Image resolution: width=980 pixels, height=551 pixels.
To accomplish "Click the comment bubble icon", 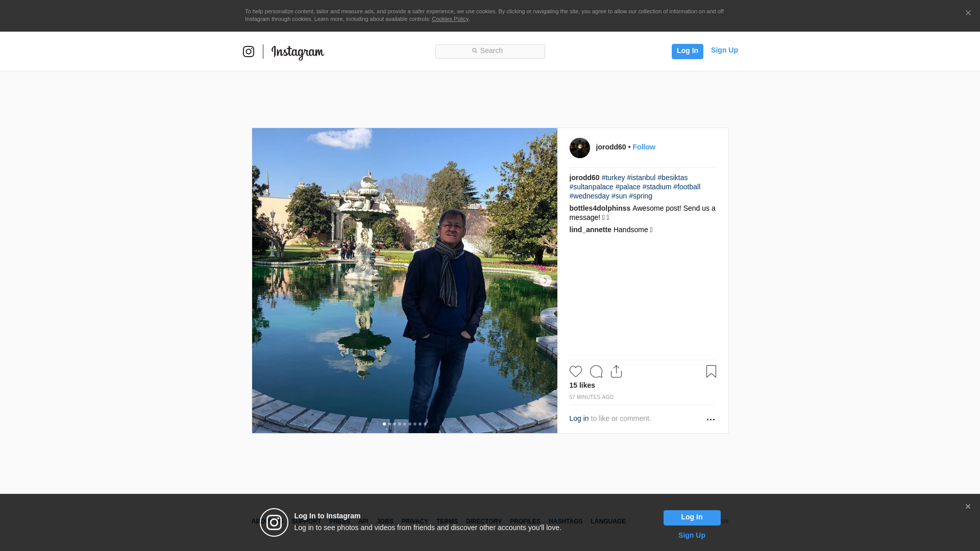I will click(596, 371).
